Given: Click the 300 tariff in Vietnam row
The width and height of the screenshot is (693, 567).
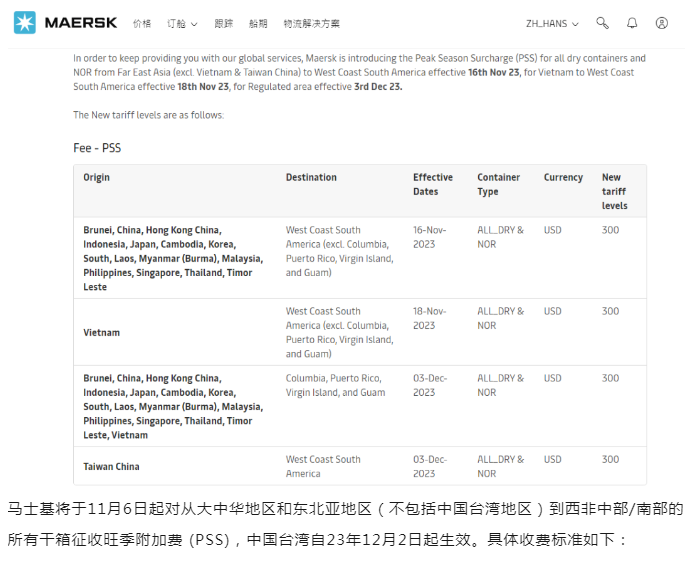Looking at the screenshot, I should tap(610, 311).
